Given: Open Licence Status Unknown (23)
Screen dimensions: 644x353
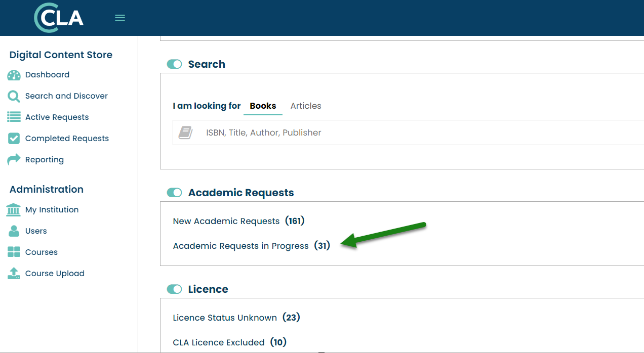Looking at the screenshot, I should coord(236,318).
